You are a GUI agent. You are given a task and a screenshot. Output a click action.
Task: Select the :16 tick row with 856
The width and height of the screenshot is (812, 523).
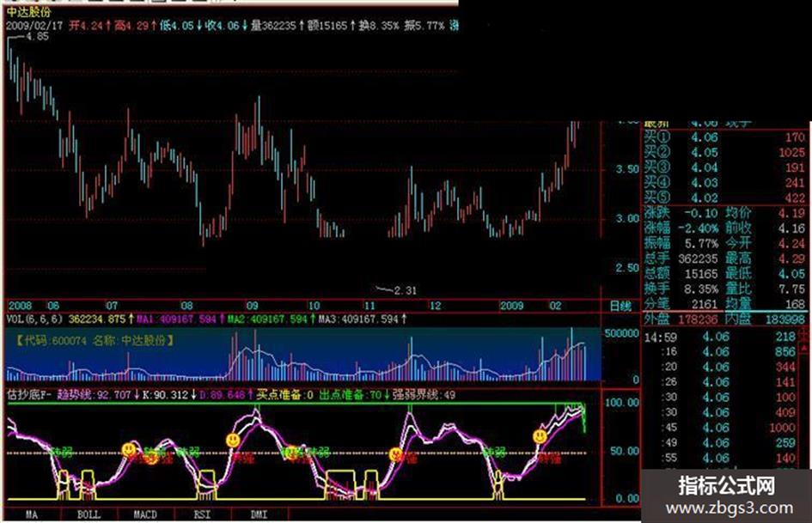(x=720, y=351)
